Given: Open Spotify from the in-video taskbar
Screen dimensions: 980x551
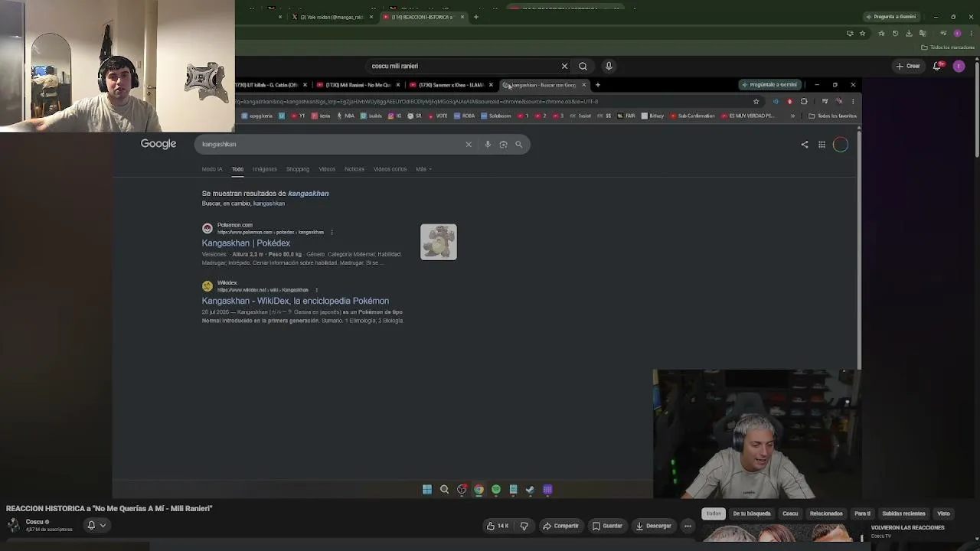Looking at the screenshot, I should (x=496, y=490).
